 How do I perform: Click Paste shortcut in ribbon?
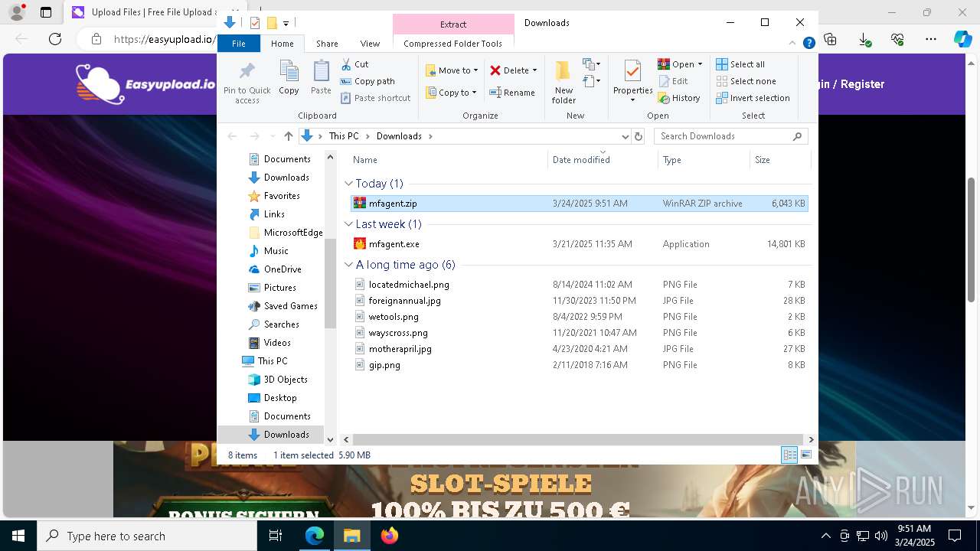376,98
